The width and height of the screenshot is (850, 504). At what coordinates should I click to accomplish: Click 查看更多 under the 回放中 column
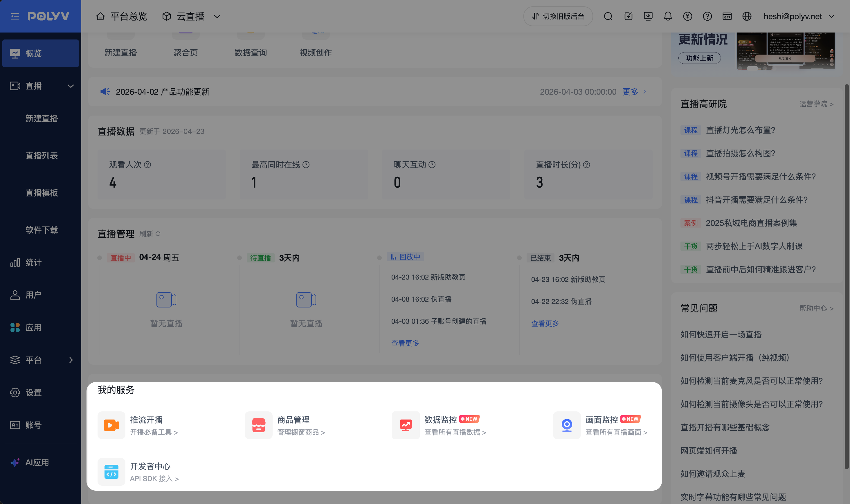[405, 343]
